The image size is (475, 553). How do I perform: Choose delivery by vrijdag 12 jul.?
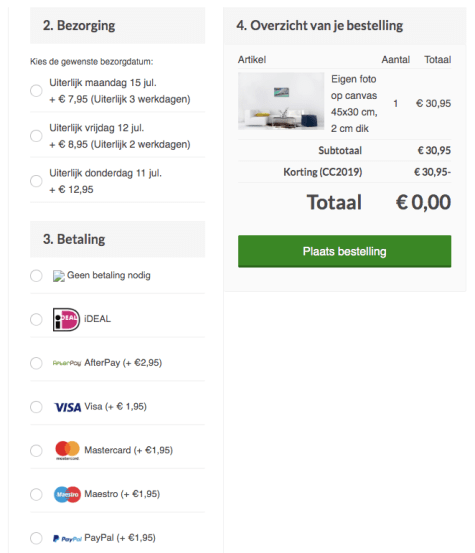pyautogui.click(x=36, y=136)
